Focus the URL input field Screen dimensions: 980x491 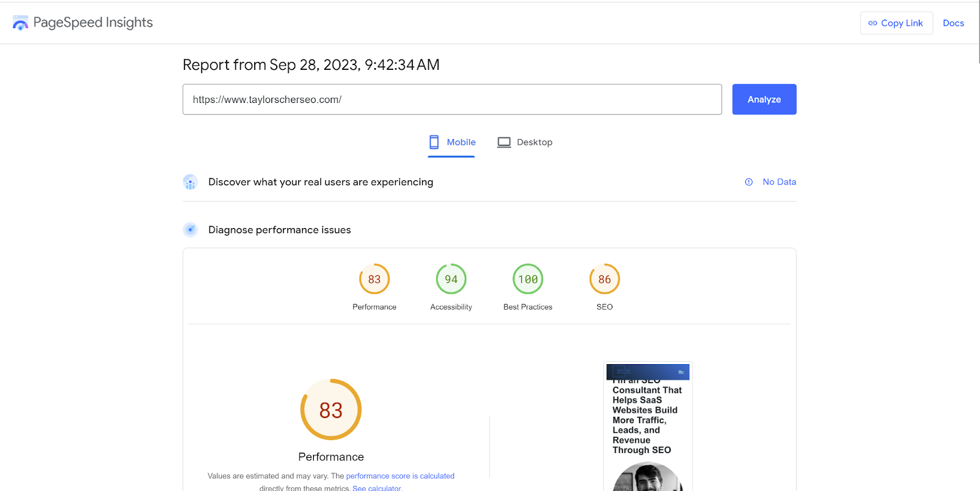[x=452, y=99]
